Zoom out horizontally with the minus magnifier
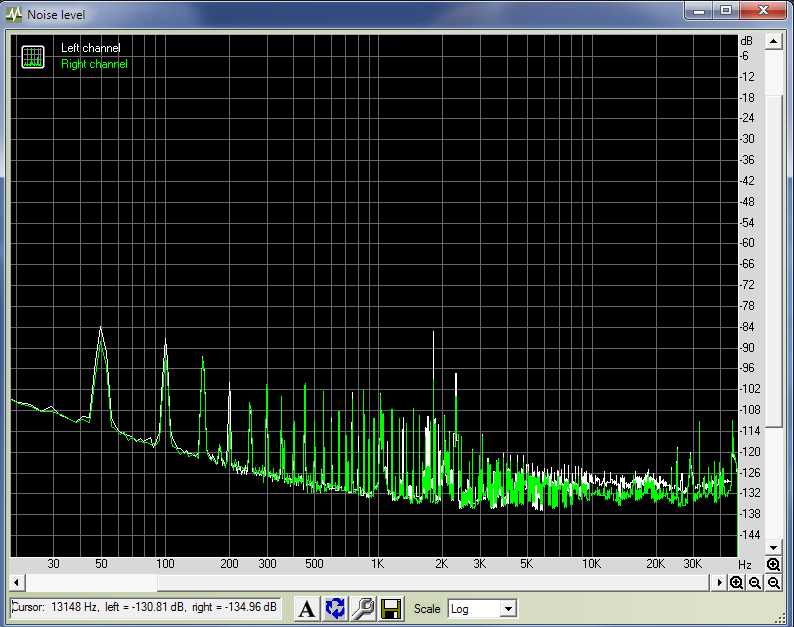The height and width of the screenshot is (627, 794). [755, 582]
